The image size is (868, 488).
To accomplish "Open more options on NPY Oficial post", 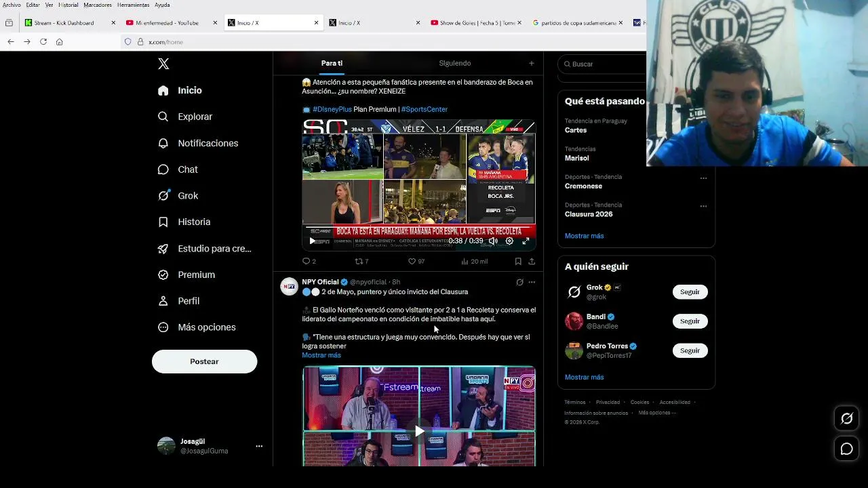I will tap(532, 282).
